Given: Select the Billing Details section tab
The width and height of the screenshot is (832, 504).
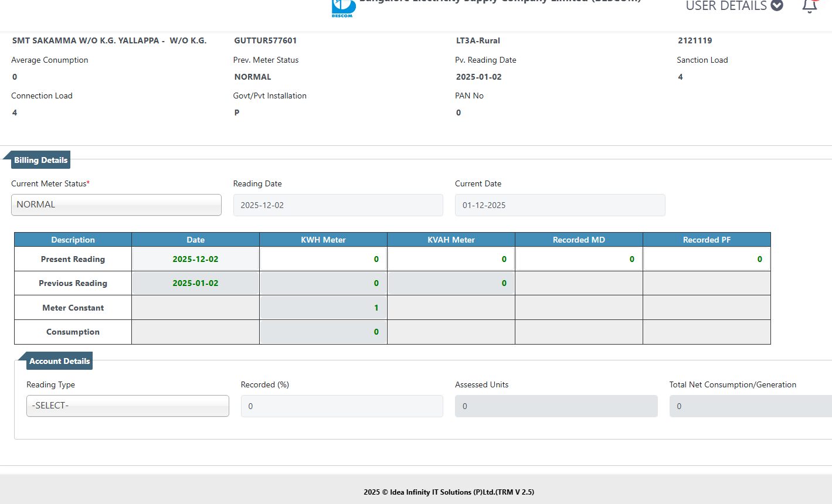Looking at the screenshot, I should coord(40,160).
